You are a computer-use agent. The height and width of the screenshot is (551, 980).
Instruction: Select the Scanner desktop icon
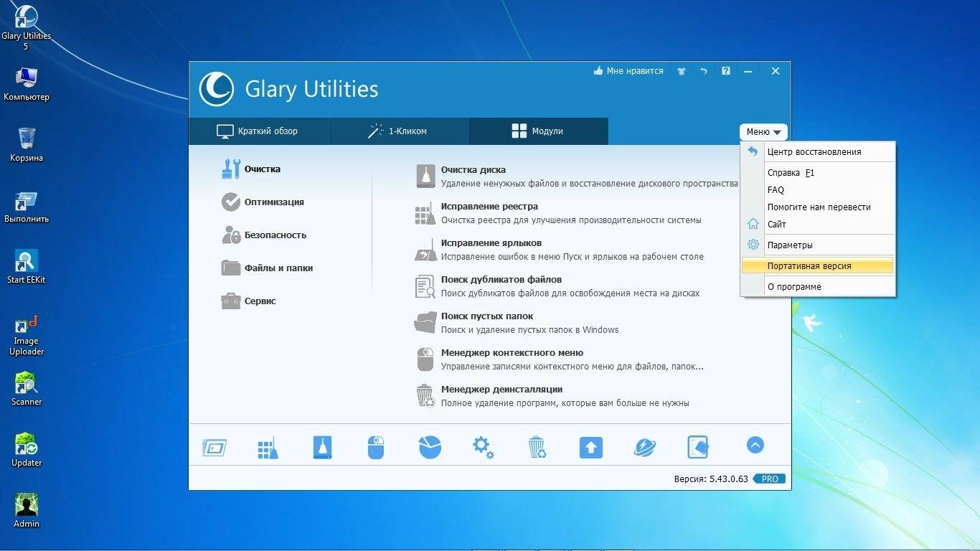[x=27, y=389]
